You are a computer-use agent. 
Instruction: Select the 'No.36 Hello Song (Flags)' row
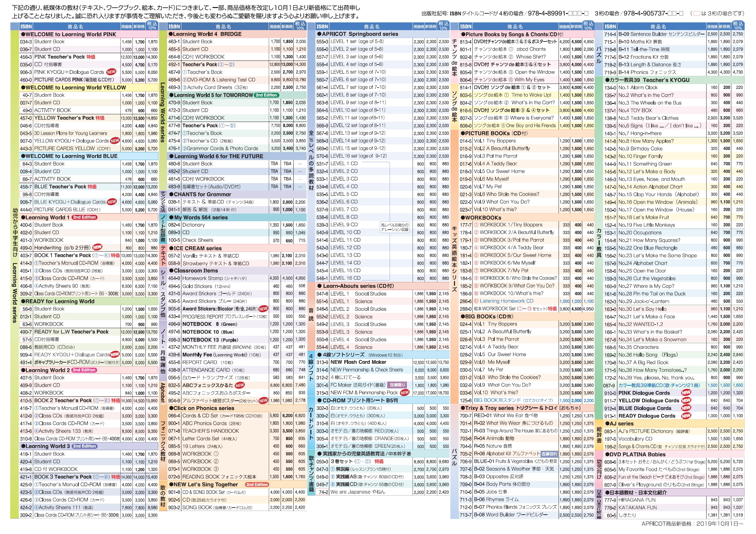(x=674, y=355)
